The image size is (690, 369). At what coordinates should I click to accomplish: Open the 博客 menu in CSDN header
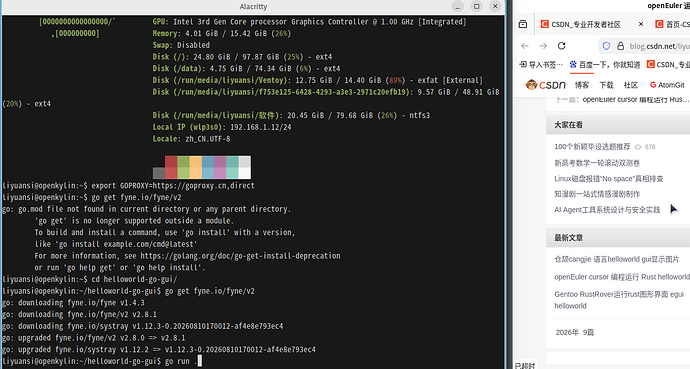click(582, 85)
